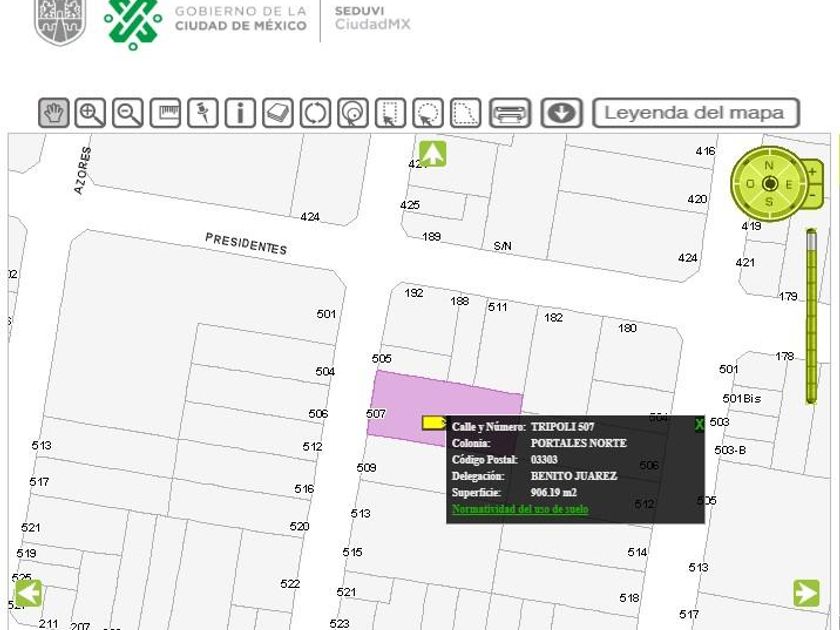Image resolution: width=840 pixels, height=630 pixels.
Task: Close the parcel info popup
Action: 699,425
